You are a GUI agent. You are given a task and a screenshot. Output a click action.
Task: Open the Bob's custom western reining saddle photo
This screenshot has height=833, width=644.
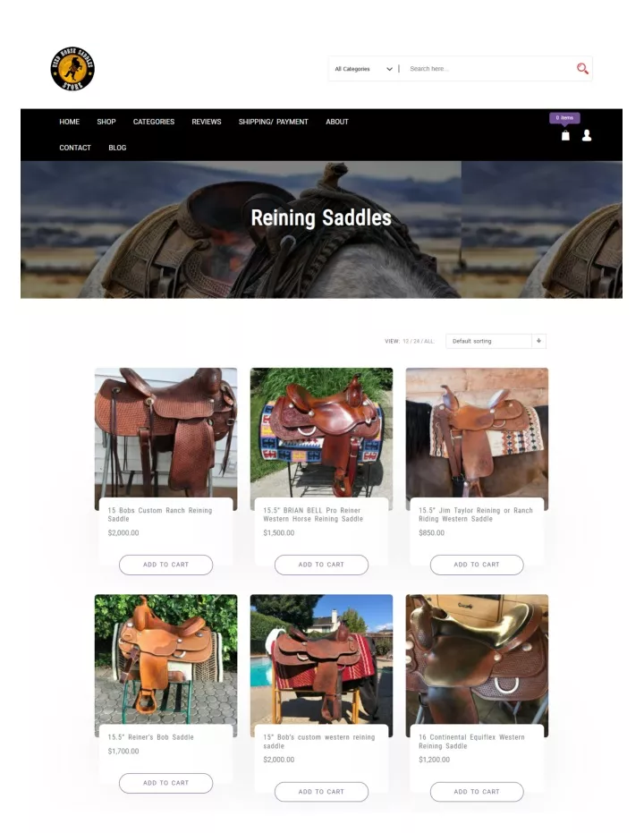[321, 665]
